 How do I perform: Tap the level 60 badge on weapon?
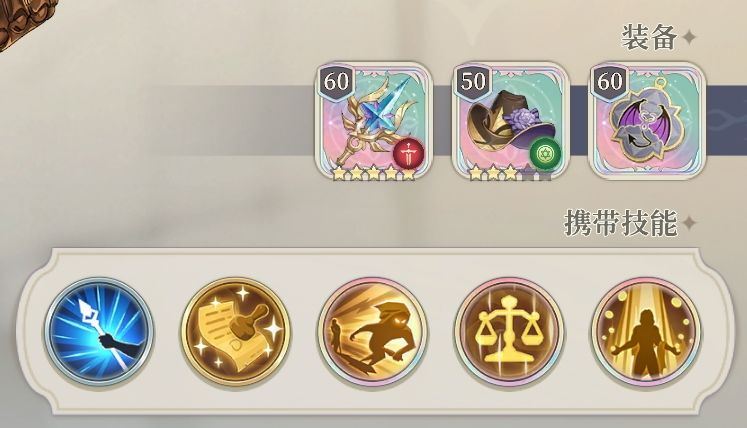click(336, 81)
